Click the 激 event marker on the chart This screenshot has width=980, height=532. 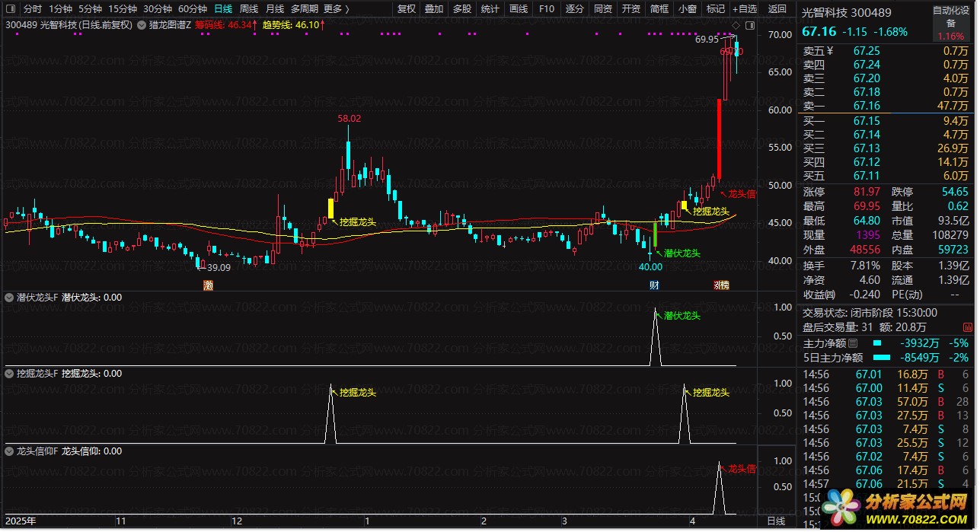coord(208,285)
